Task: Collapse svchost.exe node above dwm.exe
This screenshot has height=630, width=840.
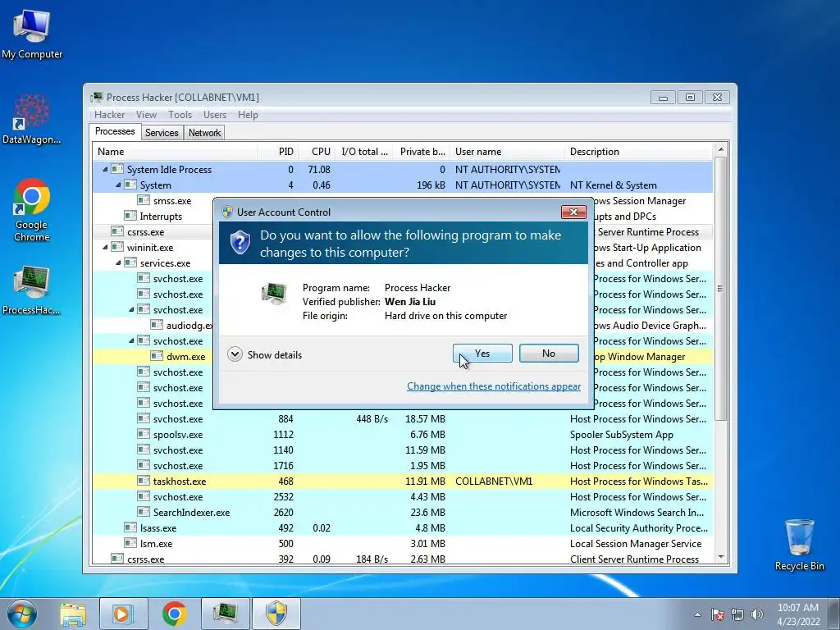Action: 131,340
